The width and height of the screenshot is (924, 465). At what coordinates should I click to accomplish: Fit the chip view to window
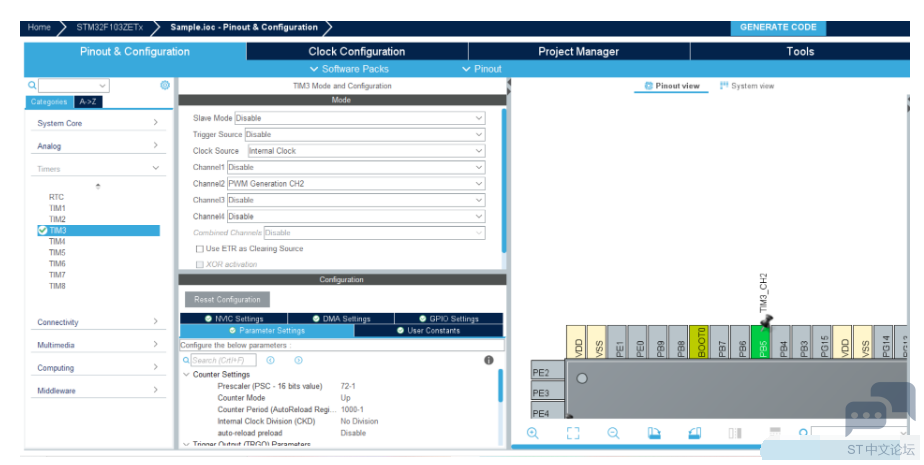573,433
